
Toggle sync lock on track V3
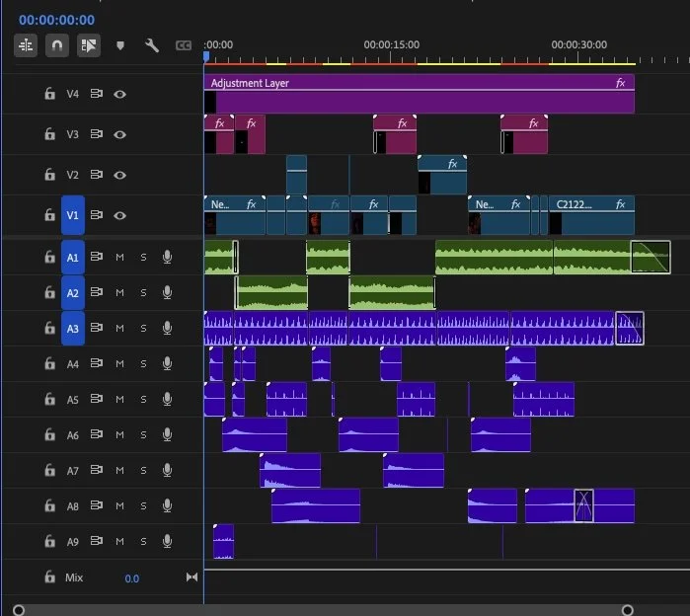(97, 133)
